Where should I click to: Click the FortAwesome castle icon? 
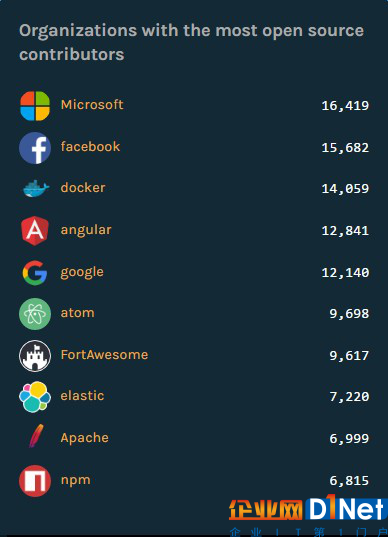35,356
